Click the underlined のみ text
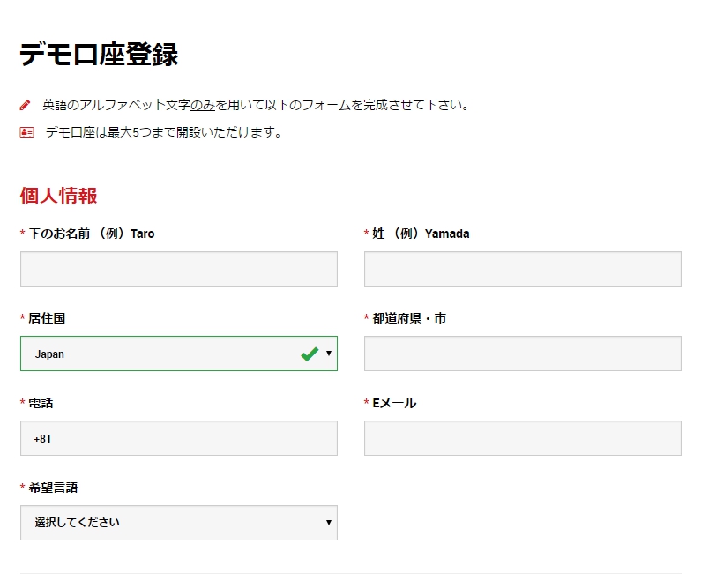Screen dimensions: 716x588 pyautogui.click(x=202, y=106)
